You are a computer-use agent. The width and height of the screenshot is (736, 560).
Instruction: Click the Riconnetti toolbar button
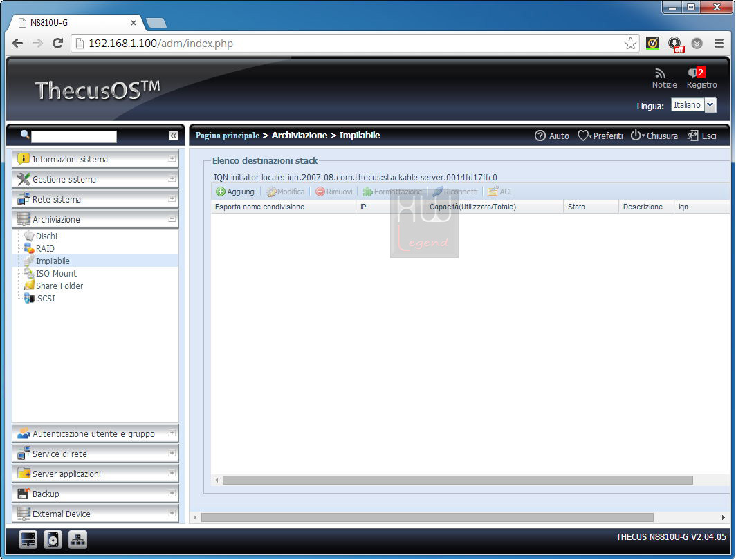(455, 192)
